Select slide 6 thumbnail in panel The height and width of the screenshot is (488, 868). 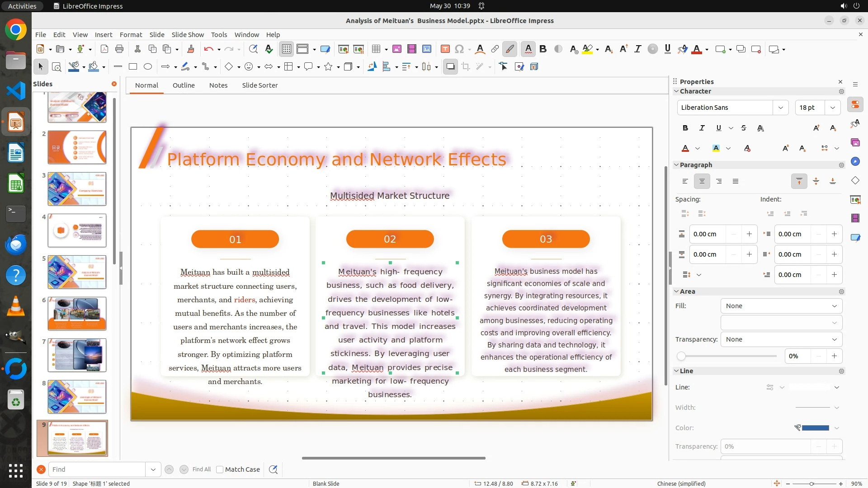(77, 314)
